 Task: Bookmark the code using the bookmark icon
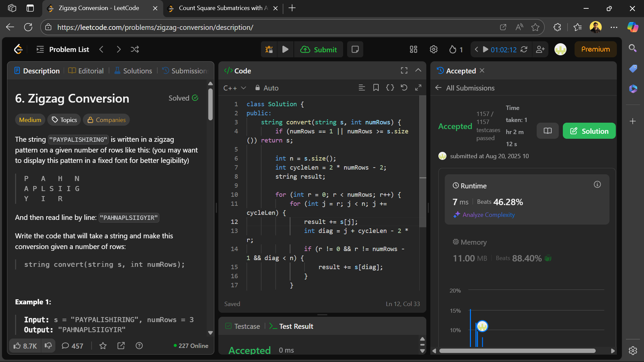tap(376, 88)
